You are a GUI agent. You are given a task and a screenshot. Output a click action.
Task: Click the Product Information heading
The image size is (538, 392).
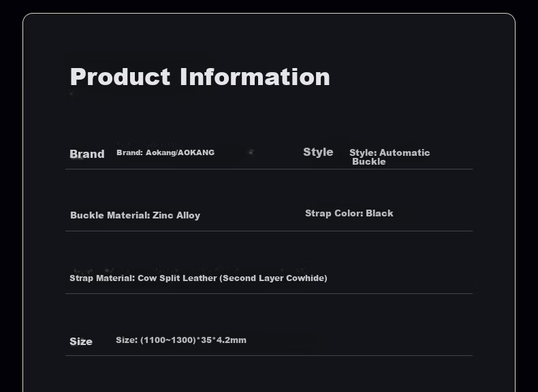[200, 77]
